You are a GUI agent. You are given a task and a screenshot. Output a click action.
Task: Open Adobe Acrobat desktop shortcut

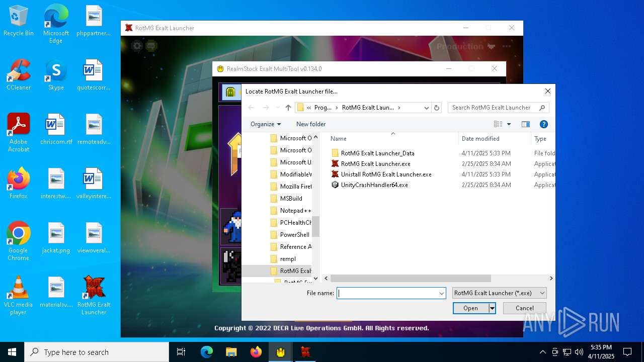pos(19,133)
